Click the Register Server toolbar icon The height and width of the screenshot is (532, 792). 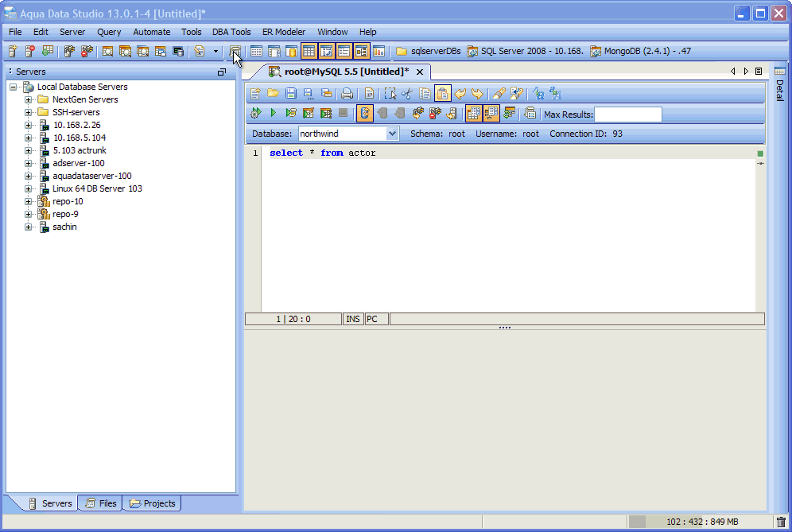pos(13,51)
